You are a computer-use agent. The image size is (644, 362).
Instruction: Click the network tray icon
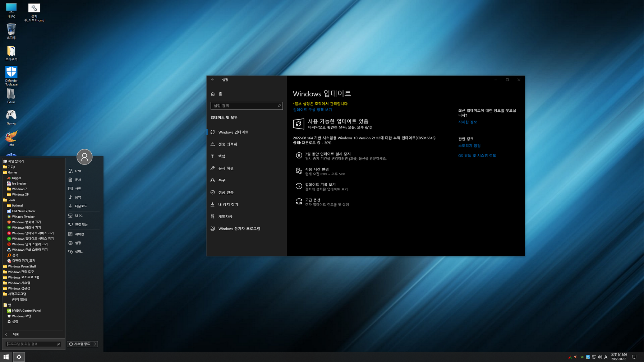[x=594, y=357]
